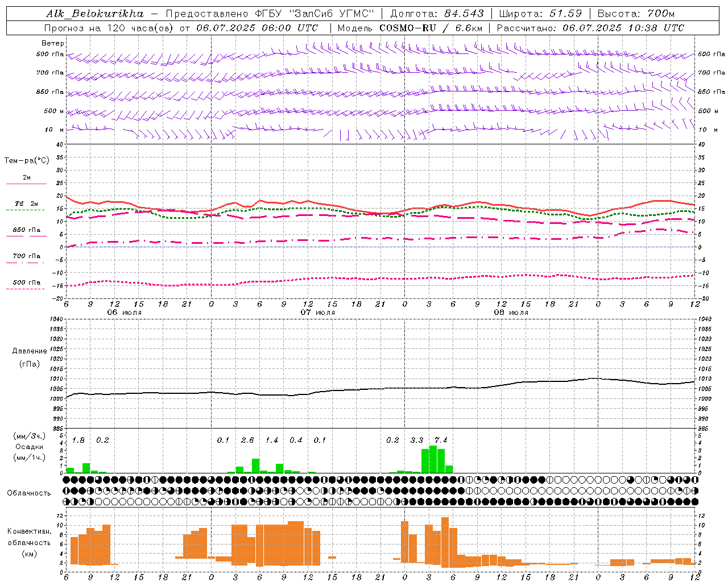Click the precipitation value 1.4
Screen dimensions: 728x582
[272, 440]
